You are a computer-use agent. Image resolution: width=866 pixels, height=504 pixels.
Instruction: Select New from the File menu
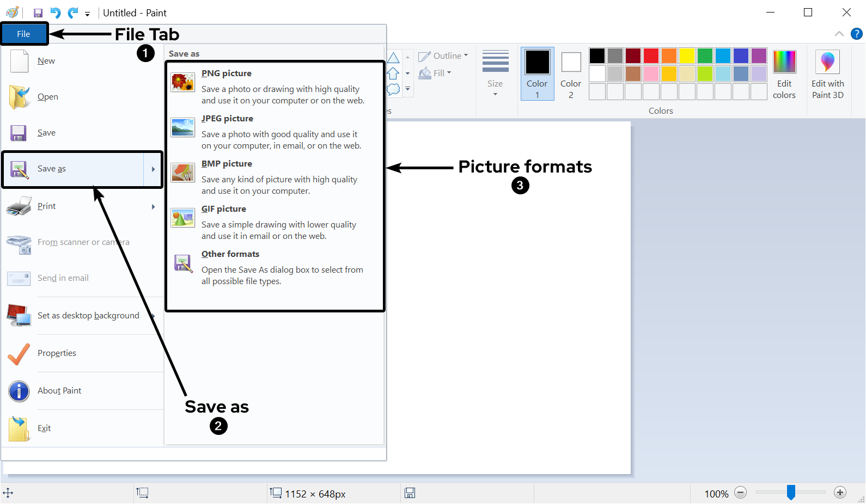[x=82, y=61]
